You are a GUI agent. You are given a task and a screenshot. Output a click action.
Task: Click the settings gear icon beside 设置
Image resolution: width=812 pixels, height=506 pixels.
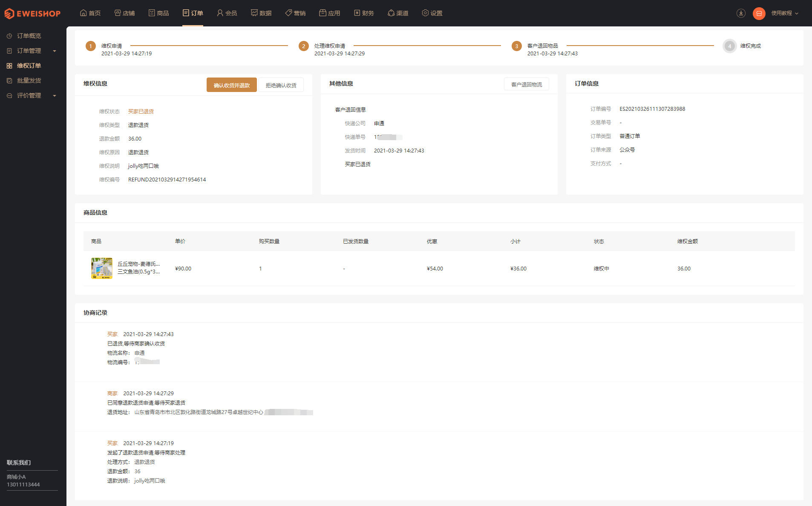coord(425,13)
